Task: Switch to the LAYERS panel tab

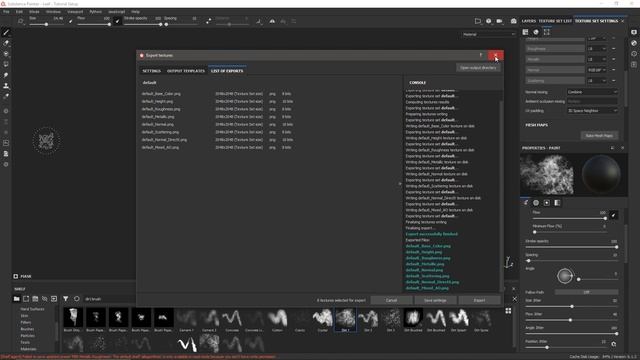Action: coord(529,21)
